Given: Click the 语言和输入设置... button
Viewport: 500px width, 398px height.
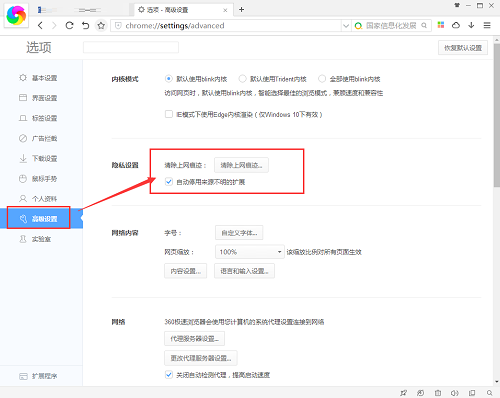Looking at the screenshot, I should (244, 271).
